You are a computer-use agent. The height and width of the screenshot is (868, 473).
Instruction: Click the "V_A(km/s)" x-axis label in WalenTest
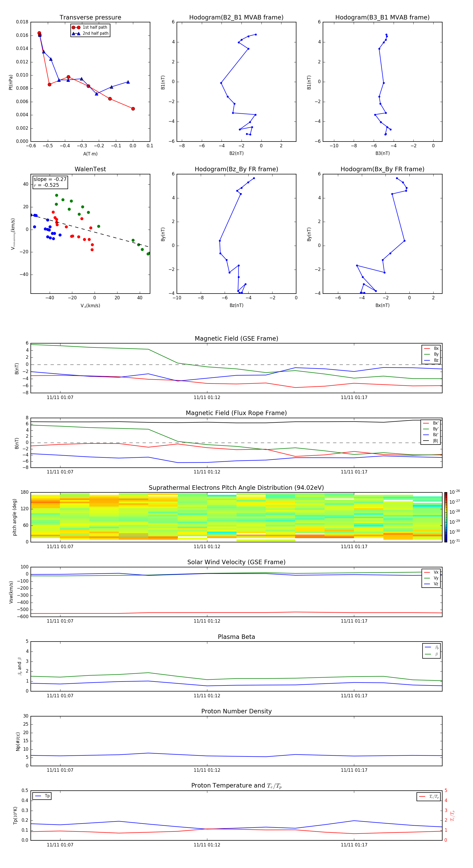pyautogui.click(x=90, y=306)
